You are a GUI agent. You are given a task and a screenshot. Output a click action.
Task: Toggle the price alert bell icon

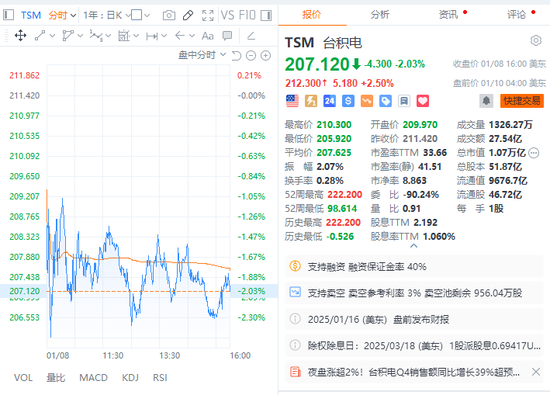(486, 101)
